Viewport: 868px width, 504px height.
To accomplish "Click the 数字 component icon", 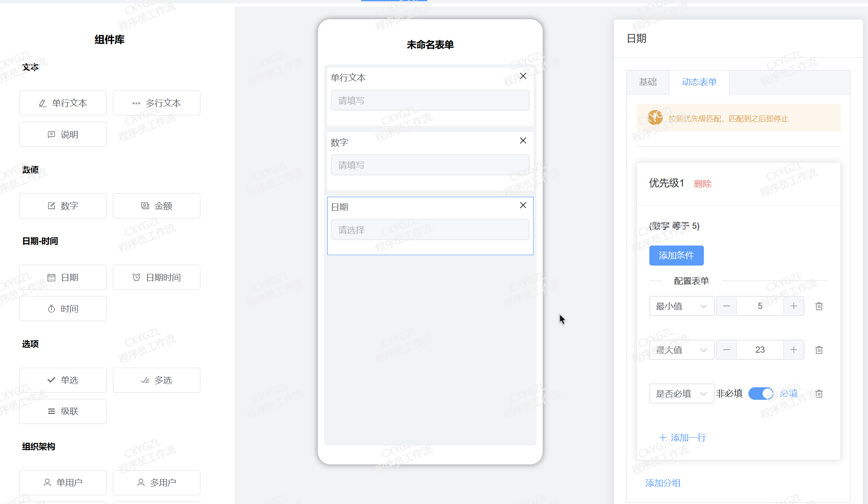I will coord(63,205).
